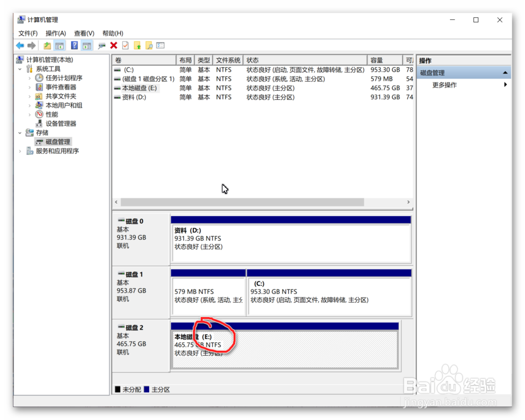This screenshot has width=525, height=420.
Task: Expand the 服务和应用程序 node arrow
Action: coord(20,151)
